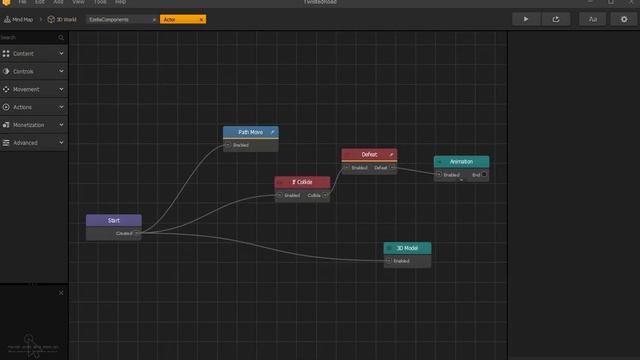Click the Start node Created output port

point(137,233)
